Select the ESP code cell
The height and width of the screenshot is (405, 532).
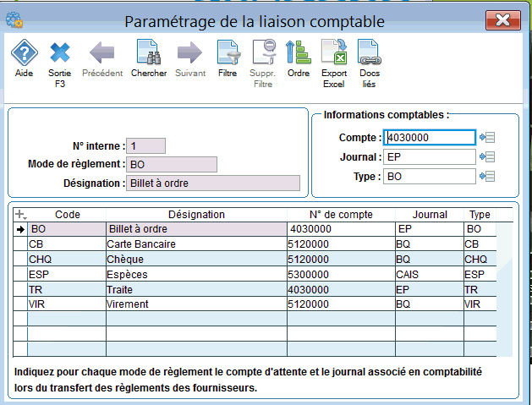[67, 274]
